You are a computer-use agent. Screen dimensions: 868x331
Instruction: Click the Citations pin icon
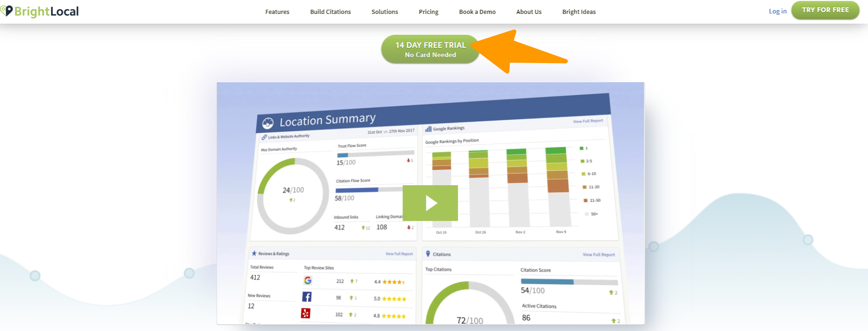pos(428,254)
